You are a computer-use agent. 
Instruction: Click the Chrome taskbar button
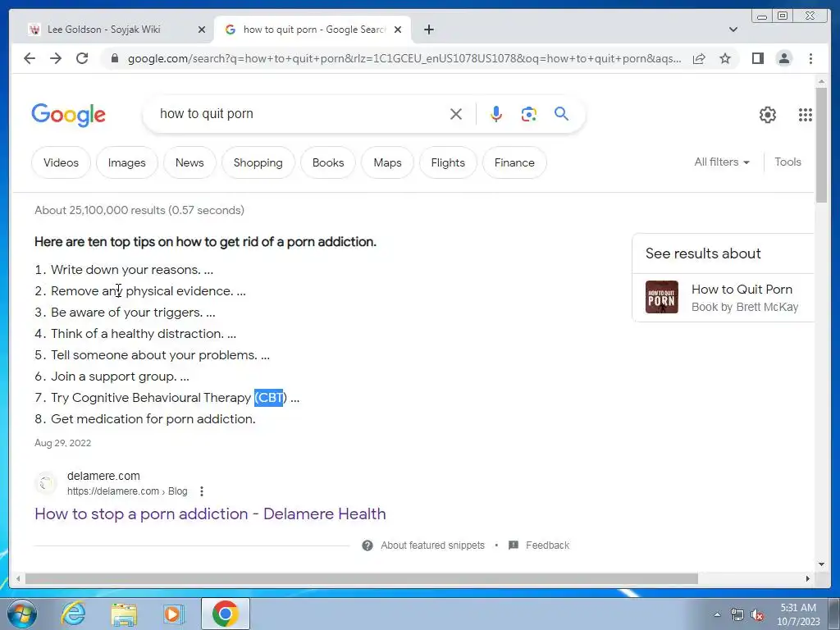pos(225,614)
